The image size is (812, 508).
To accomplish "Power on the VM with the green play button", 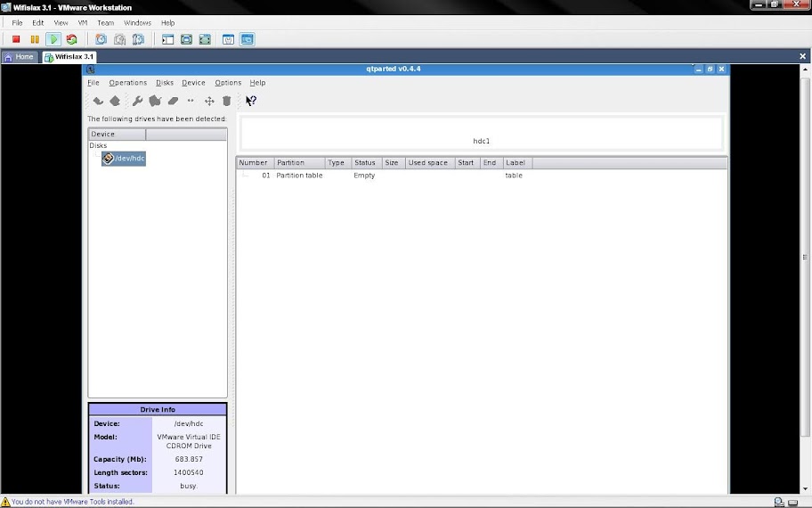I will pyautogui.click(x=53, y=39).
